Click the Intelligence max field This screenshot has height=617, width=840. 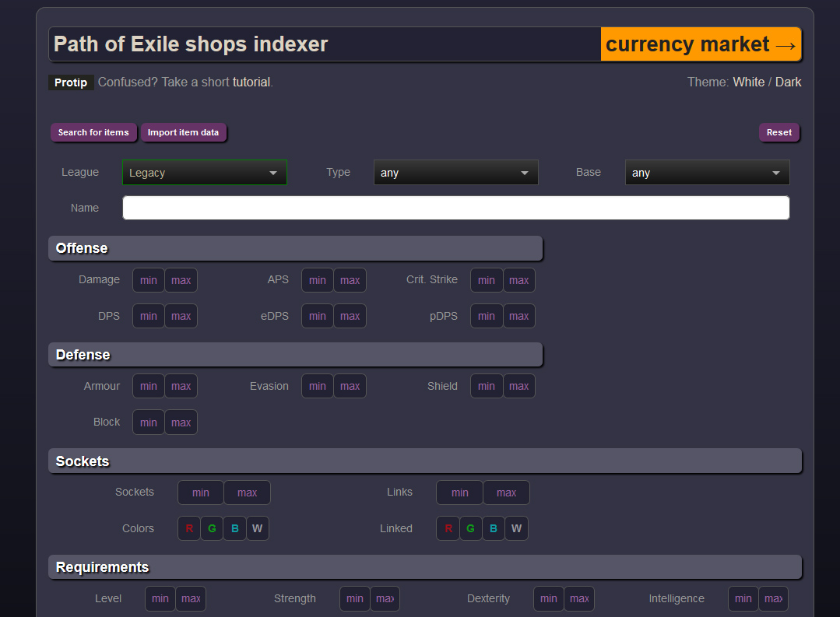point(773,599)
